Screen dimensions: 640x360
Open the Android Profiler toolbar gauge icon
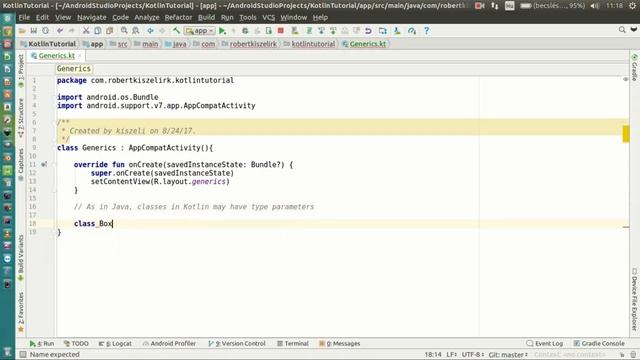click(412, 31)
